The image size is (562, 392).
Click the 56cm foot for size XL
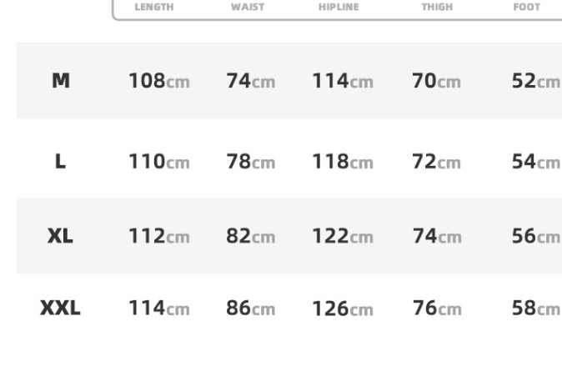(x=535, y=236)
